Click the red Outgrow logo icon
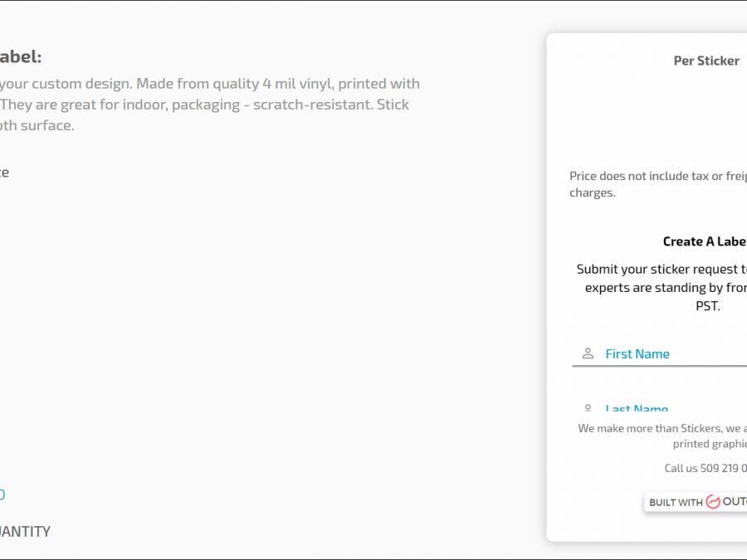Image resolution: width=747 pixels, height=560 pixels. coord(712,502)
